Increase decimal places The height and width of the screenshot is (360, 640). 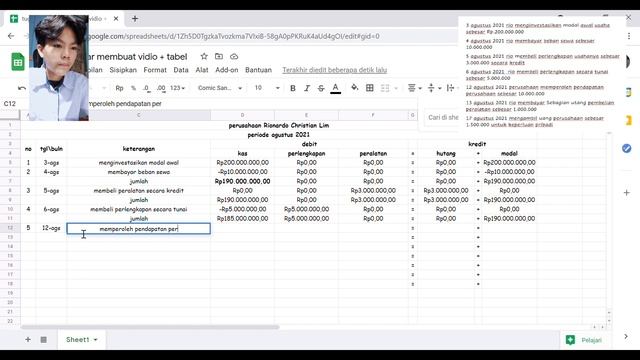coord(161,88)
